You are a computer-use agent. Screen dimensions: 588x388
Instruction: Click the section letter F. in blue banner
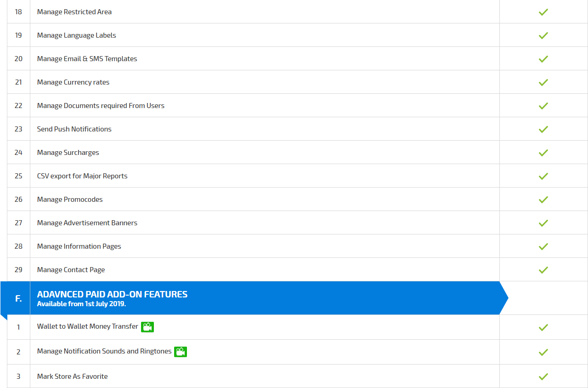18,298
